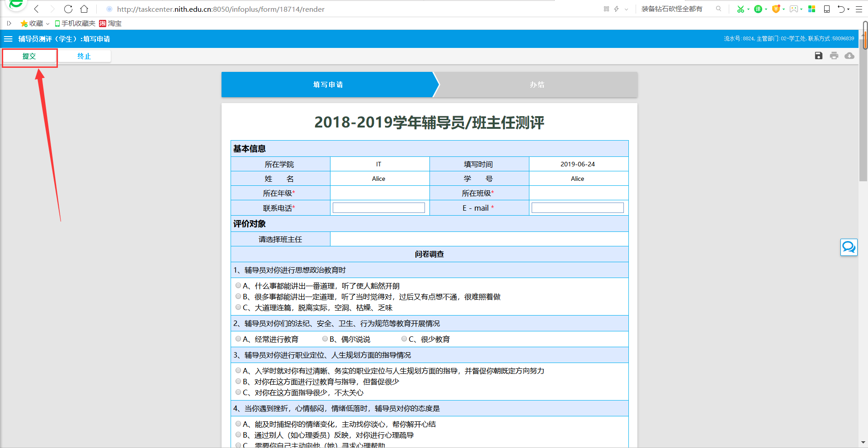Click the bookmarks sidebar toggle icon
The width and height of the screenshot is (868, 448).
(9, 23)
